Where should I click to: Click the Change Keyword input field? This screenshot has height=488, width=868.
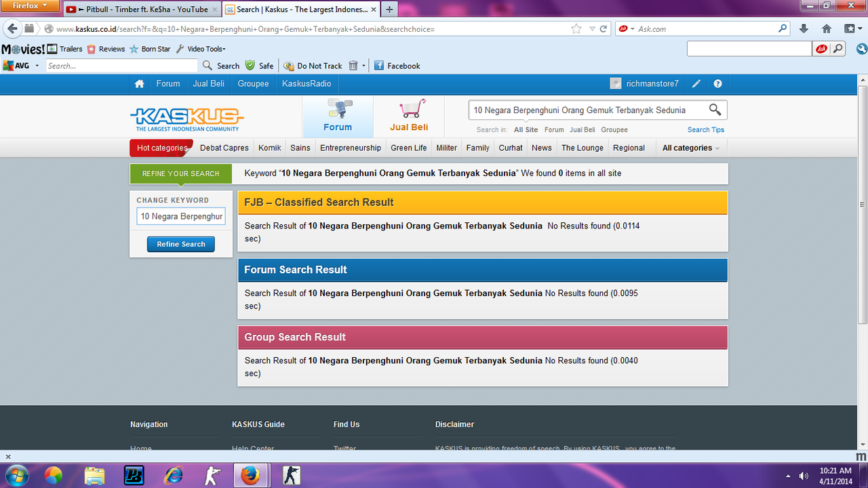tap(181, 216)
